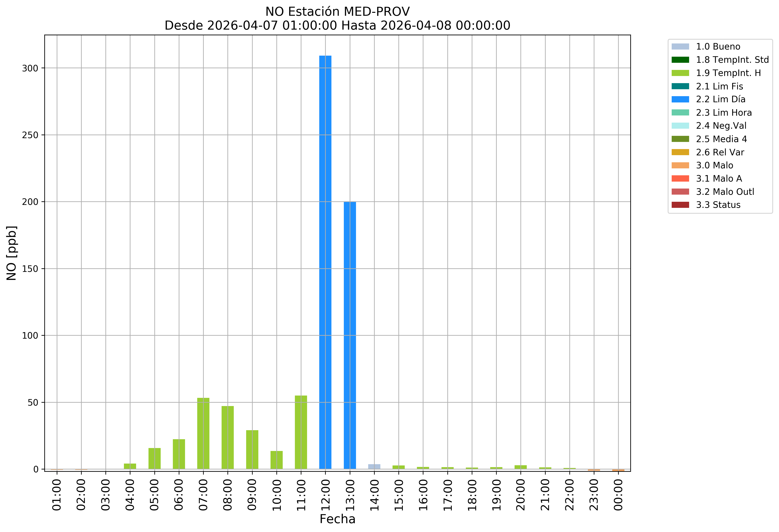Select the green 07:00 bar

(x=203, y=433)
